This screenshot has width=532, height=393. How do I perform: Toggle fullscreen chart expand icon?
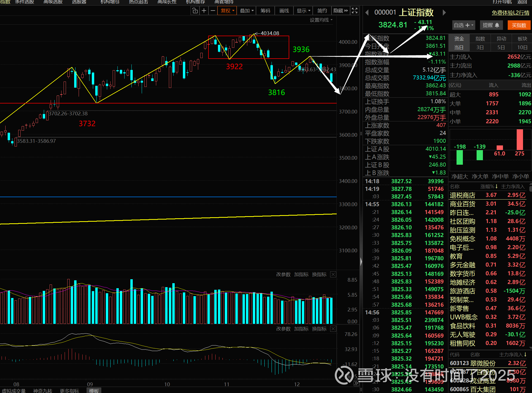(x=355, y=11)
